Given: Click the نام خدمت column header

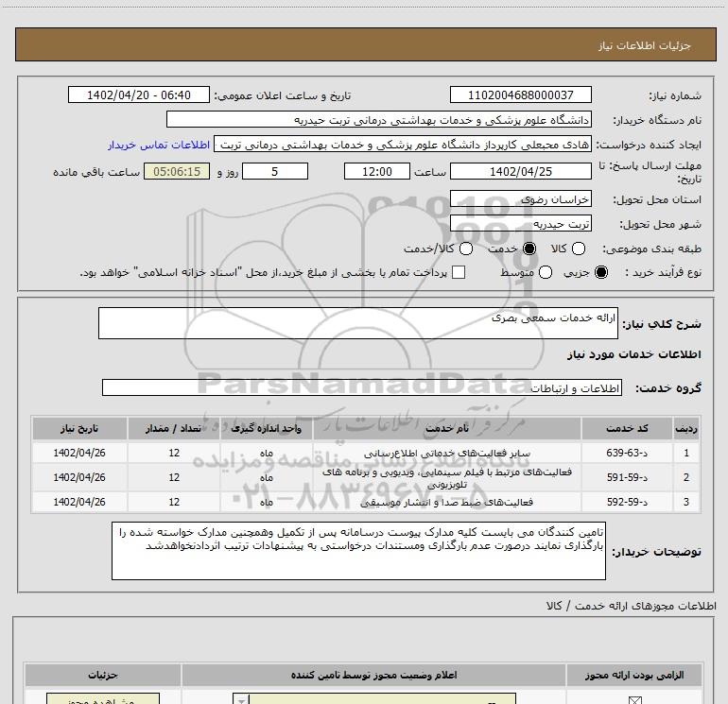Looking at the screenshot, I should pyautogui.click(x=446, y=428).
